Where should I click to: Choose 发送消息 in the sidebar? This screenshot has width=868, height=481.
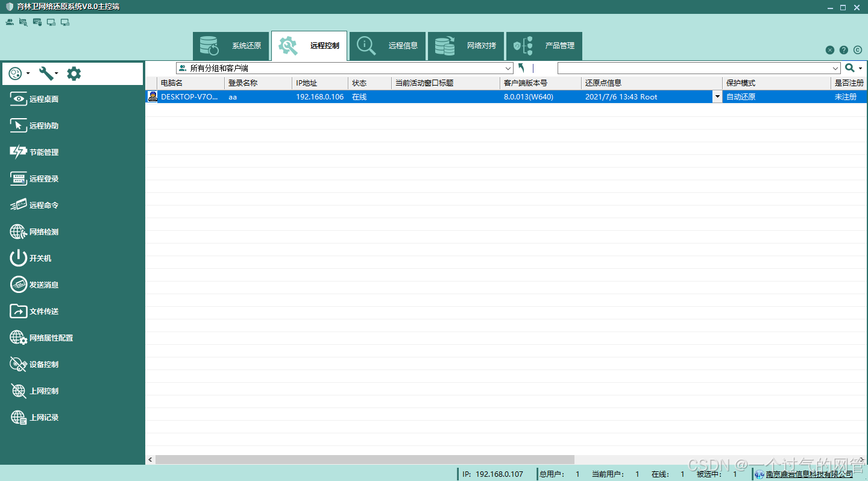[x=35, y=285]
